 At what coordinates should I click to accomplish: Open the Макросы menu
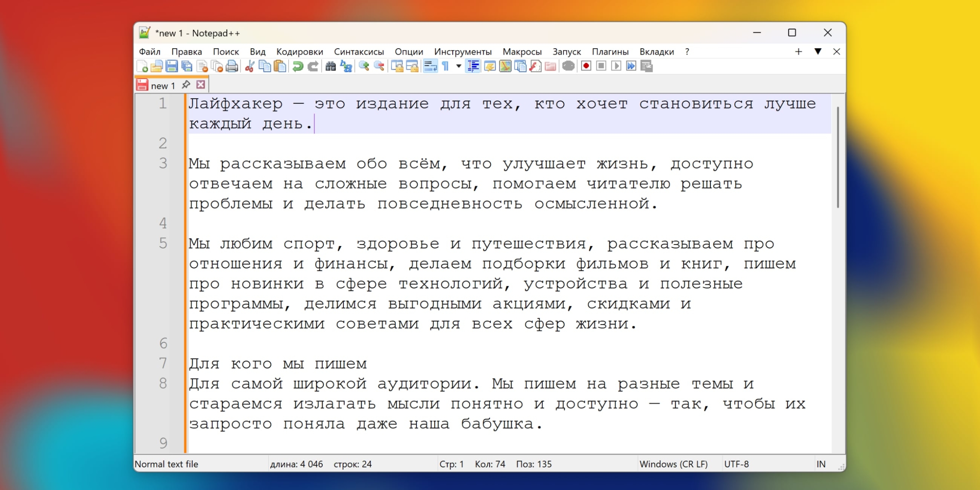pyautogui.click(x=522, y=51)
